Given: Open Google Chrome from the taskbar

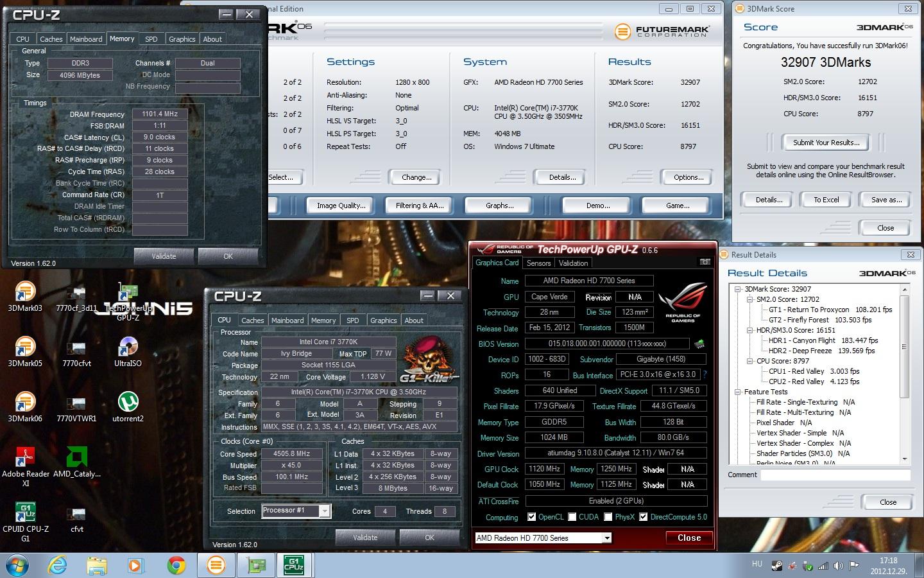Looking at the screenshot, I should click(176, 565).
